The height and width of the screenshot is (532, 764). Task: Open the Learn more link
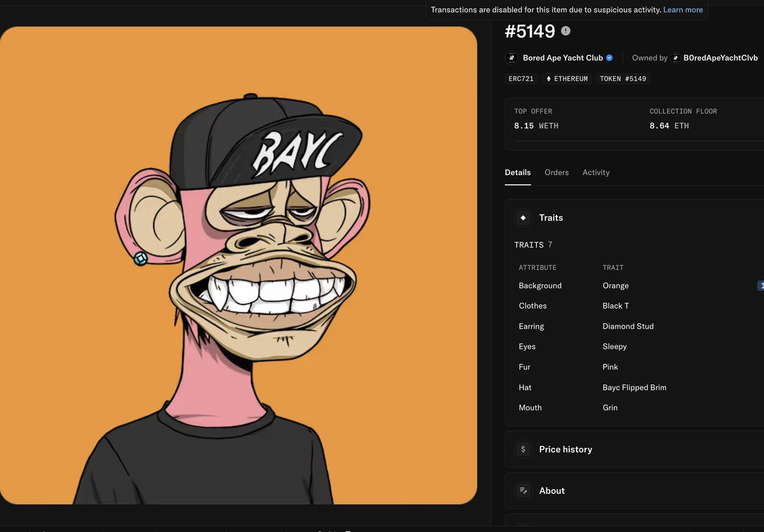pyautogui.click(x=683, y=10)
